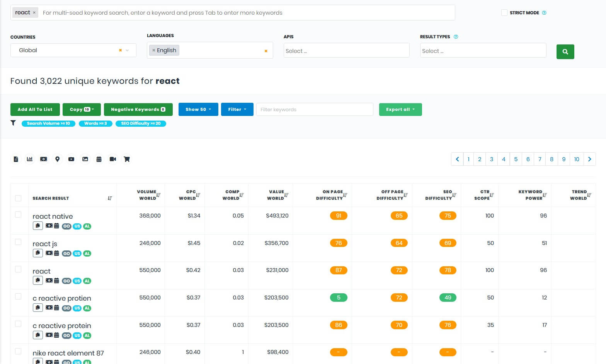Sort by Search Result column icon
Image resolution: width=606 pixels, height=364 pixels.
tap(110, 198)
